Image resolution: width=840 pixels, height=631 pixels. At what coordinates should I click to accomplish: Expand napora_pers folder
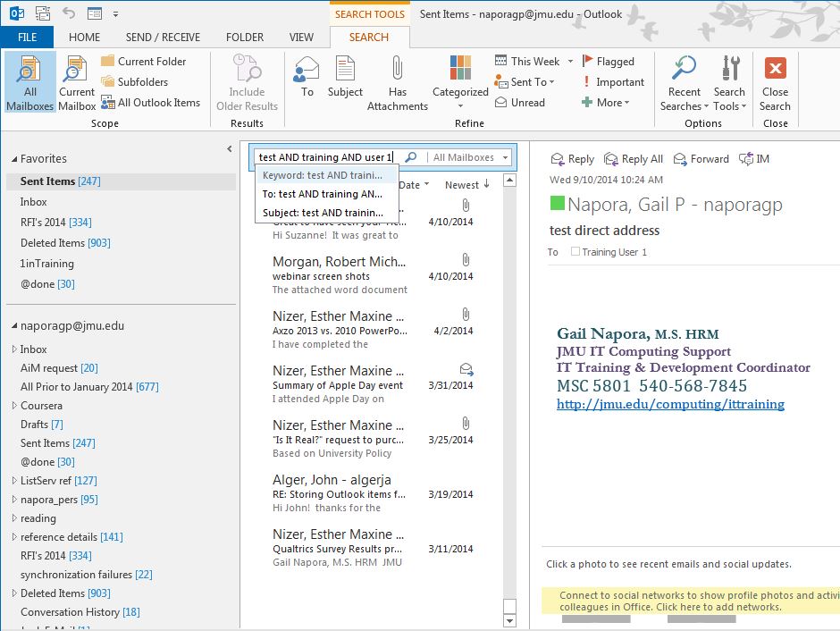coord(14,500)
